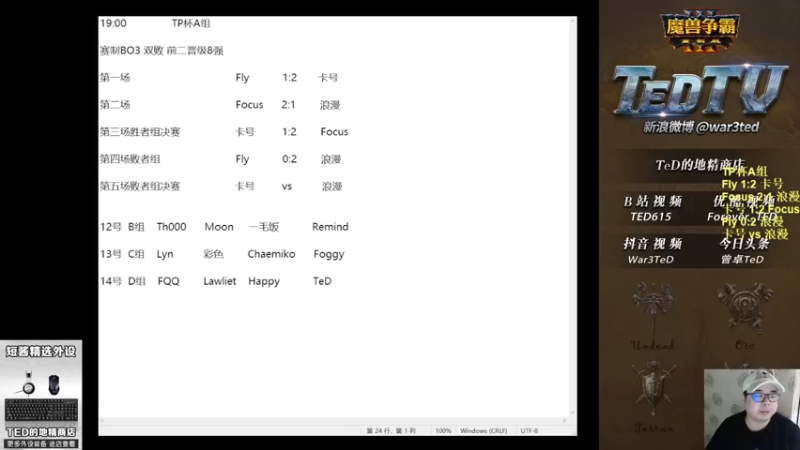Click the horizontal scrollbar right arrow

click(x=564, y=420)
